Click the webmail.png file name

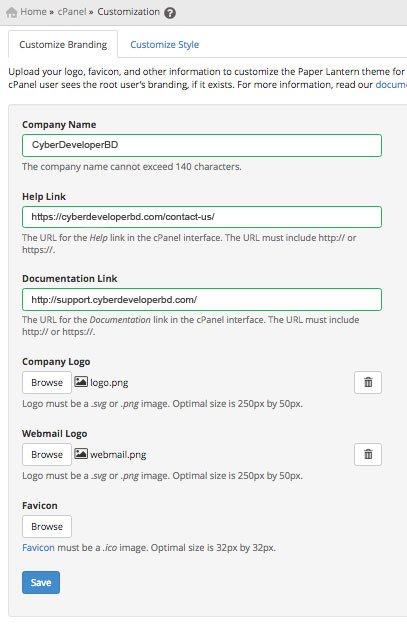click(118, 455)
